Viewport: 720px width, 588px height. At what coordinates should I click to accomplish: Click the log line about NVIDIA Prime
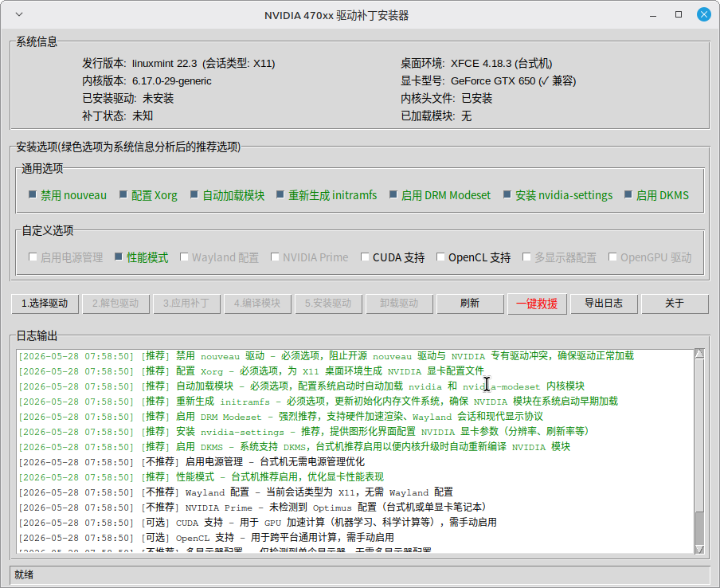tap(252, 508)
